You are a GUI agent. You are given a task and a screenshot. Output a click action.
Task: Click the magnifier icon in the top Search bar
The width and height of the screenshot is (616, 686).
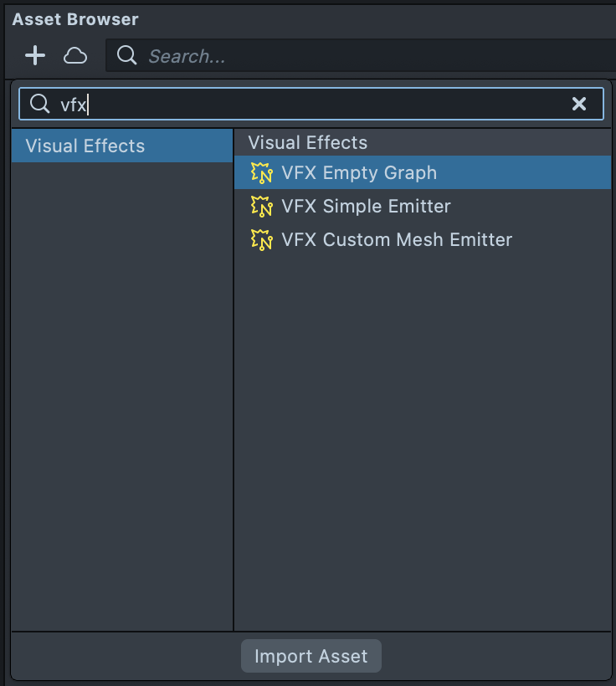tap(126, 56)
